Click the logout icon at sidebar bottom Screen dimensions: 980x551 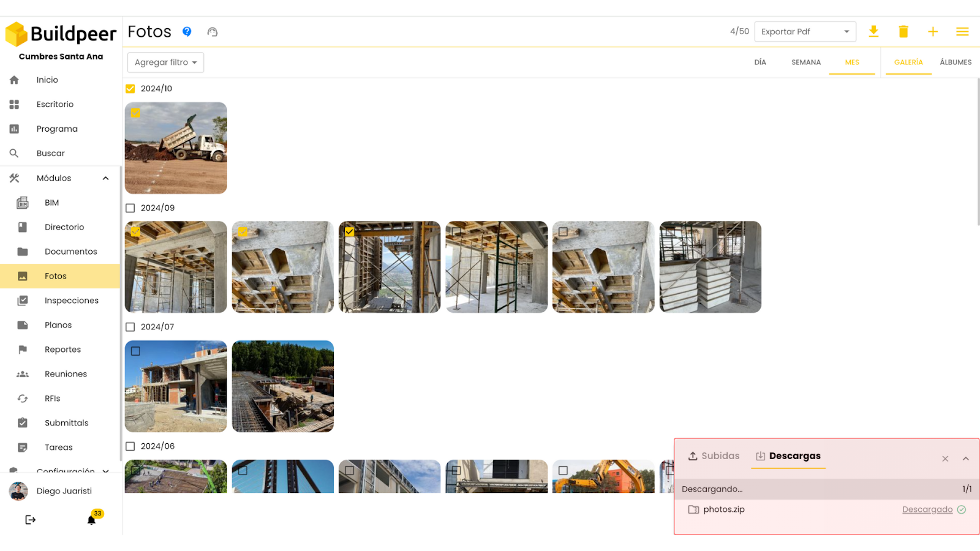pos(30,520)
